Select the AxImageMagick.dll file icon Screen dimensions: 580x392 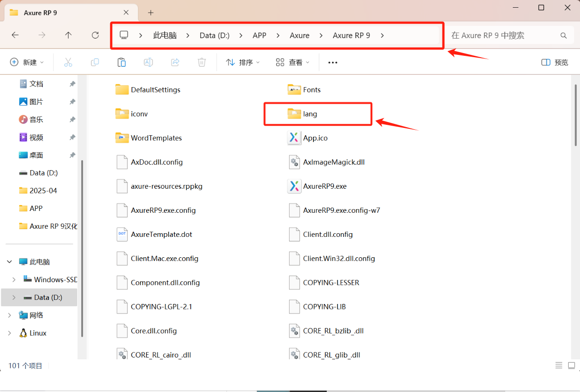click(295, 162)
